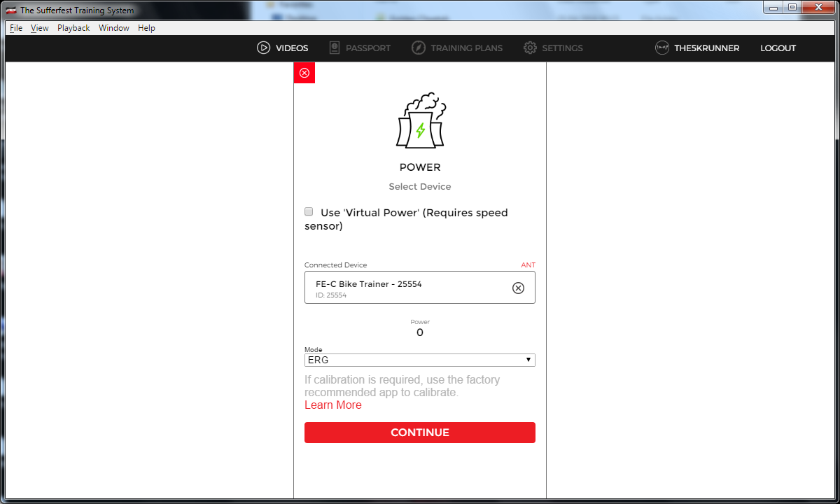
Task: Open the Window menu
Action: [x=114, y=28]
